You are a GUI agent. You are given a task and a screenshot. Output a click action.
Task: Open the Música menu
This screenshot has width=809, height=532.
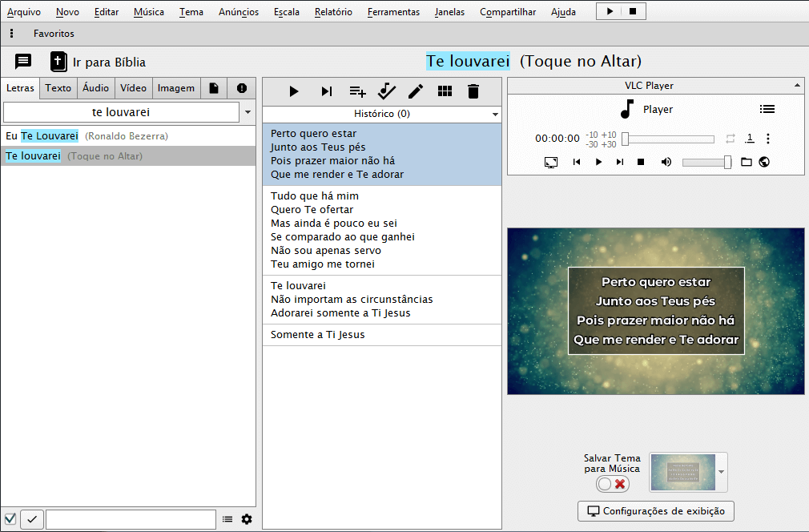tap(149, 12)
